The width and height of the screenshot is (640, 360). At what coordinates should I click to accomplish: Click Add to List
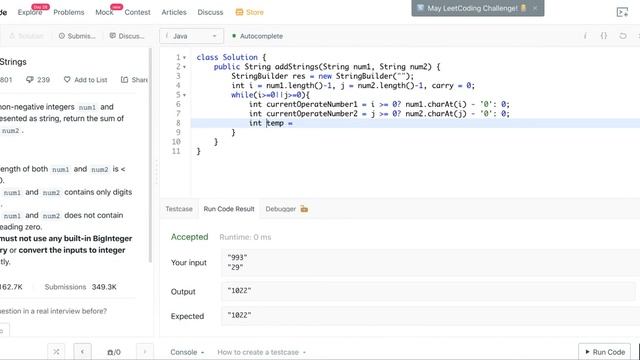click(x=91, y=80)
